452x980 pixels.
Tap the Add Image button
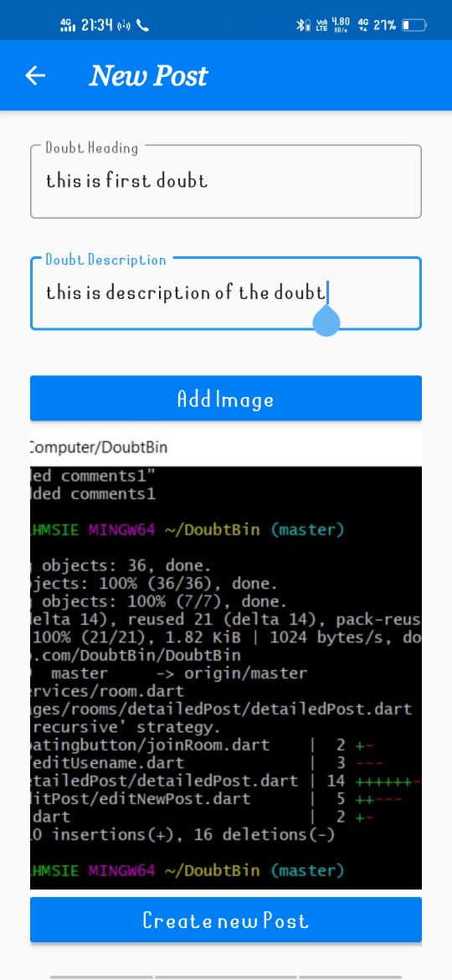(x=226, y=398)
